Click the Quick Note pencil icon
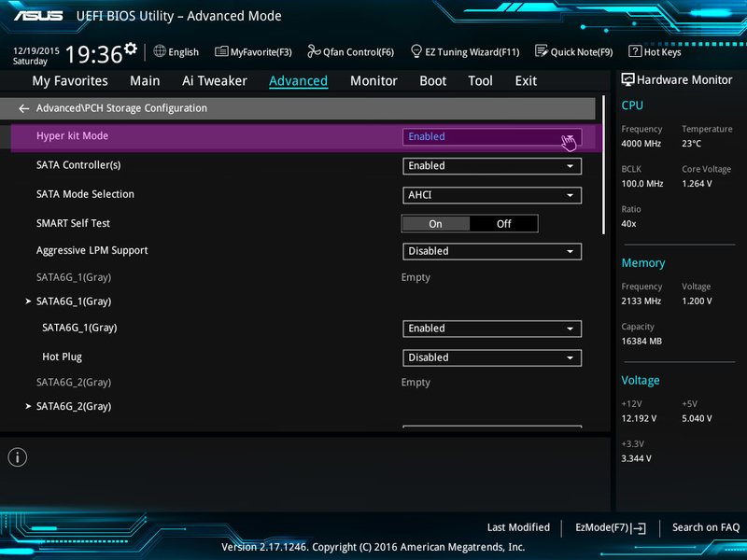The image size is (747, 560). pyautogui.click(x=542, y=51)
